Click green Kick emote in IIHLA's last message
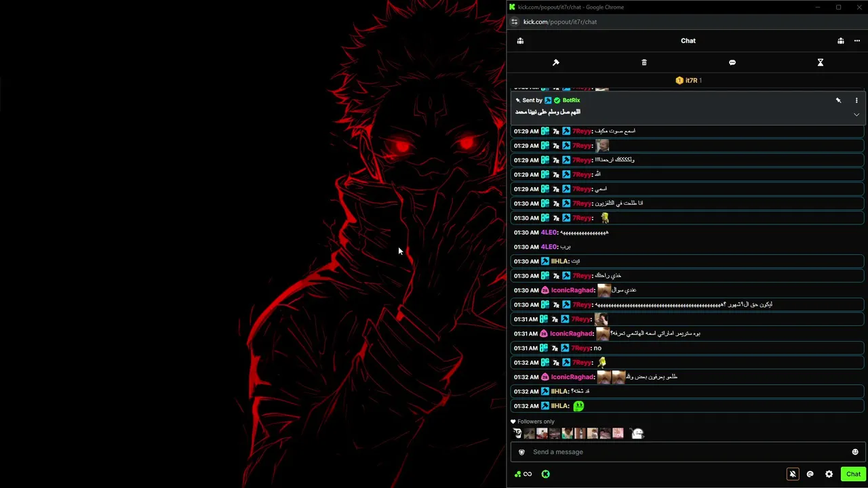The width and height of the screenshot is (868, 488). 578,406
